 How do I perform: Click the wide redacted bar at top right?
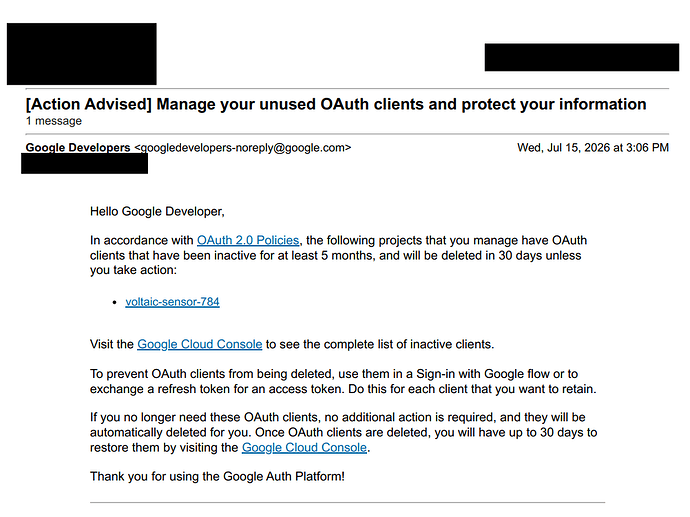(582, 57)
